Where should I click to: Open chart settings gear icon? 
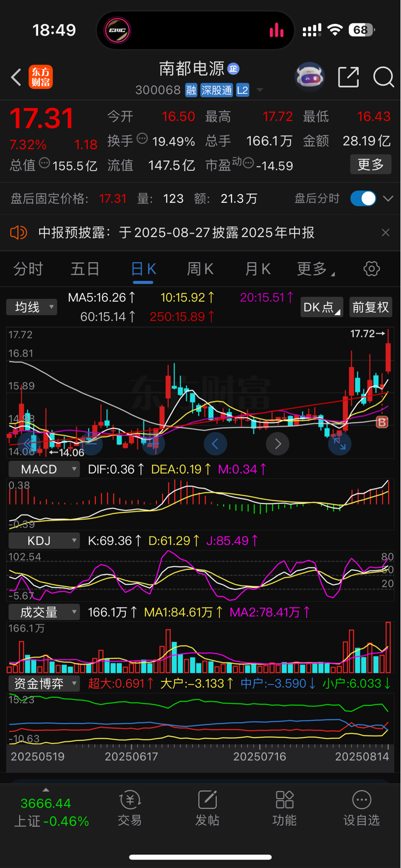coord(371,269)
